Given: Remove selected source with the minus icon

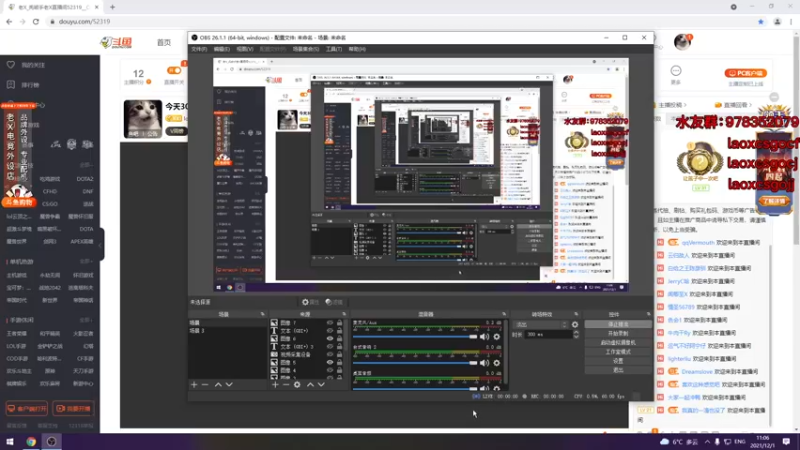Looking at the screenshot, I should (x=286, y=385).
